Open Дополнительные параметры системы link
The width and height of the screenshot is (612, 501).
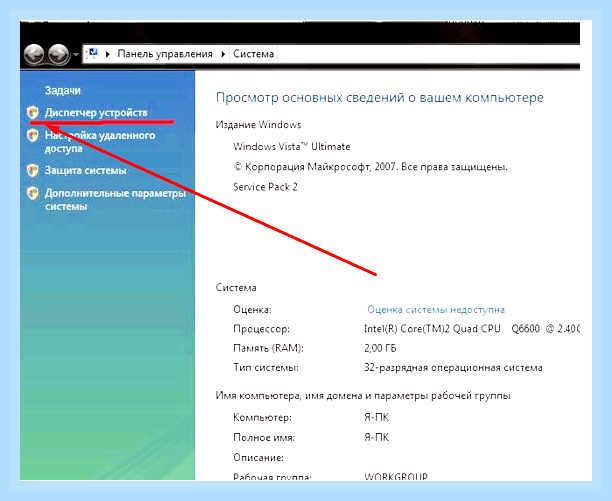[115, 199]
